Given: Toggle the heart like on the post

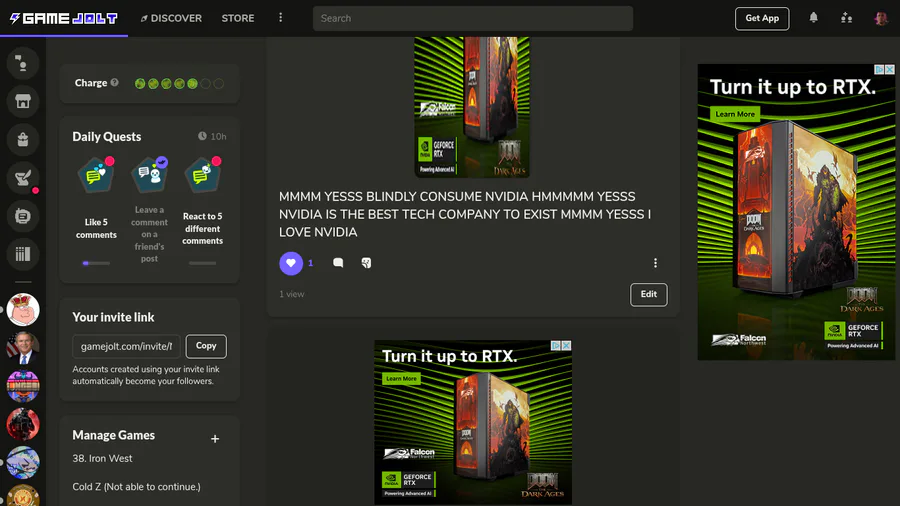Looking at the screenshot, I should pos(291,263).
